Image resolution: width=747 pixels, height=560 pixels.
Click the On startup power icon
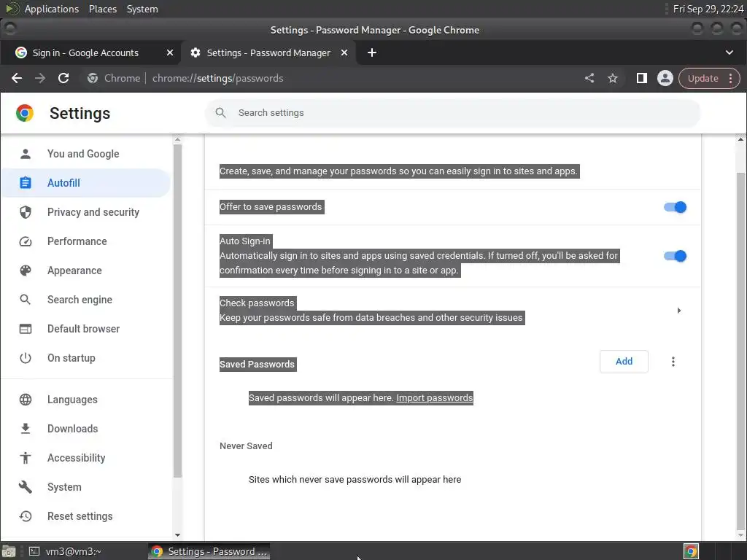26,357
